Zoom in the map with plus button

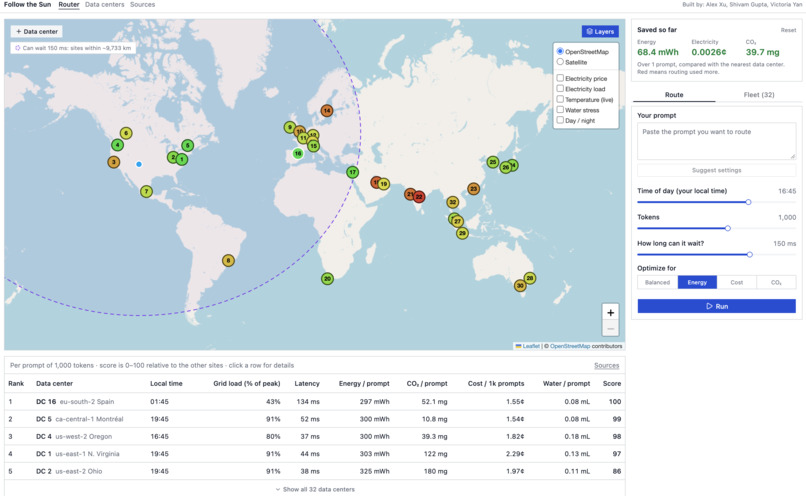click(610, 313)
